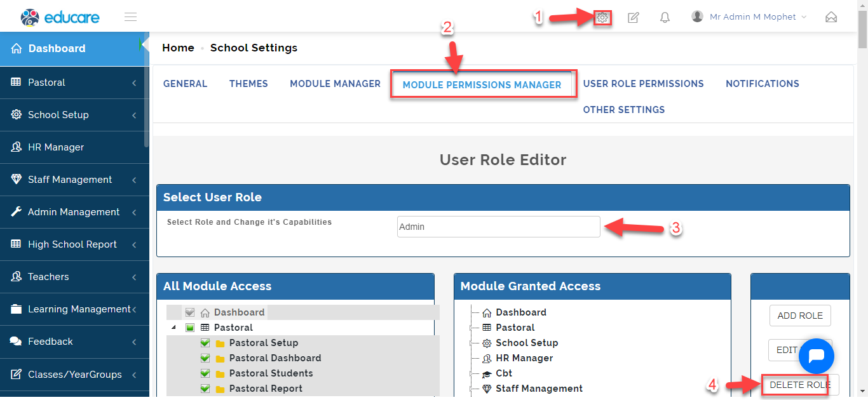Click the Delete Role button
The width and height of the screenshot is (868, 400).
click(800, 385)
